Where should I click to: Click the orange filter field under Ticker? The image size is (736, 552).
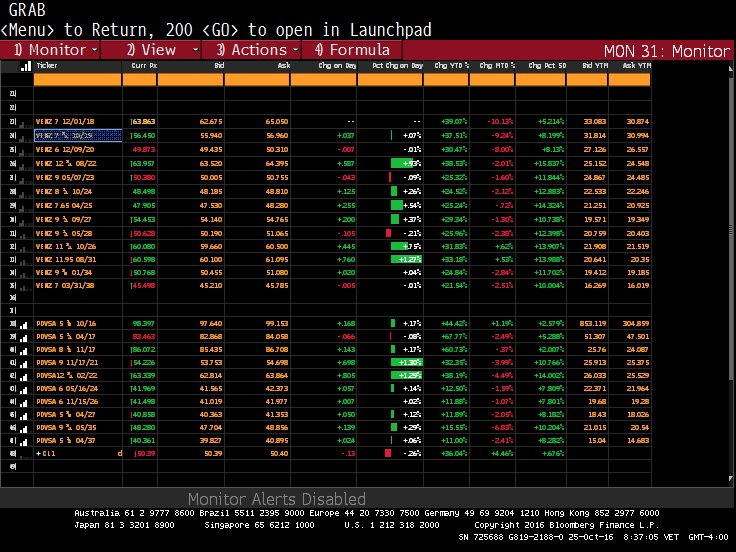pyautogui.click(x=77, y=80)
